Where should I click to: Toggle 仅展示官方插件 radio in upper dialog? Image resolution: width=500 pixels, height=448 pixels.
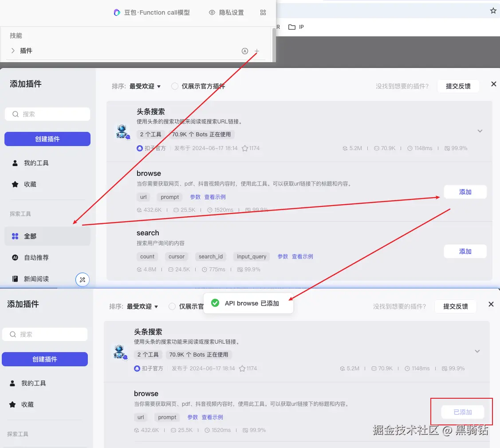174,86
